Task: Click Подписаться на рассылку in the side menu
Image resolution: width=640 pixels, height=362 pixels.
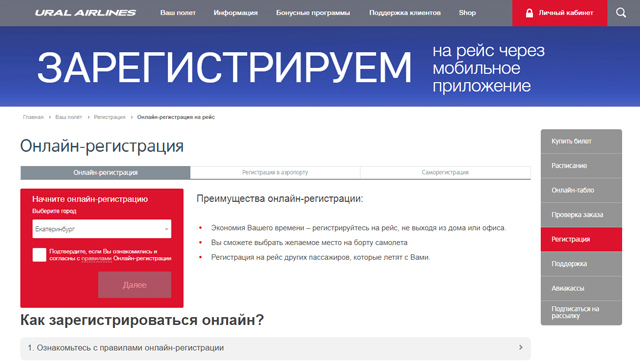Action: point(581,313)
